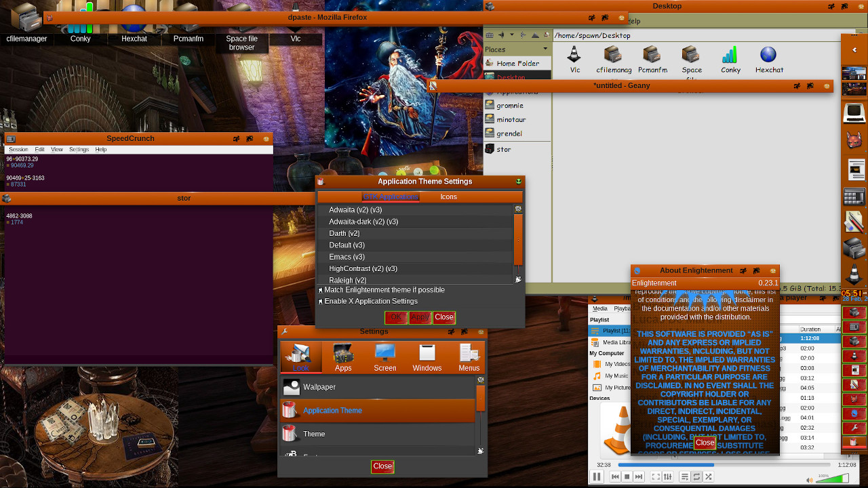Viewport: 868px width, 488px height.
Task: Open the Apps category in Settings
Action: click(x=343, y=358)
